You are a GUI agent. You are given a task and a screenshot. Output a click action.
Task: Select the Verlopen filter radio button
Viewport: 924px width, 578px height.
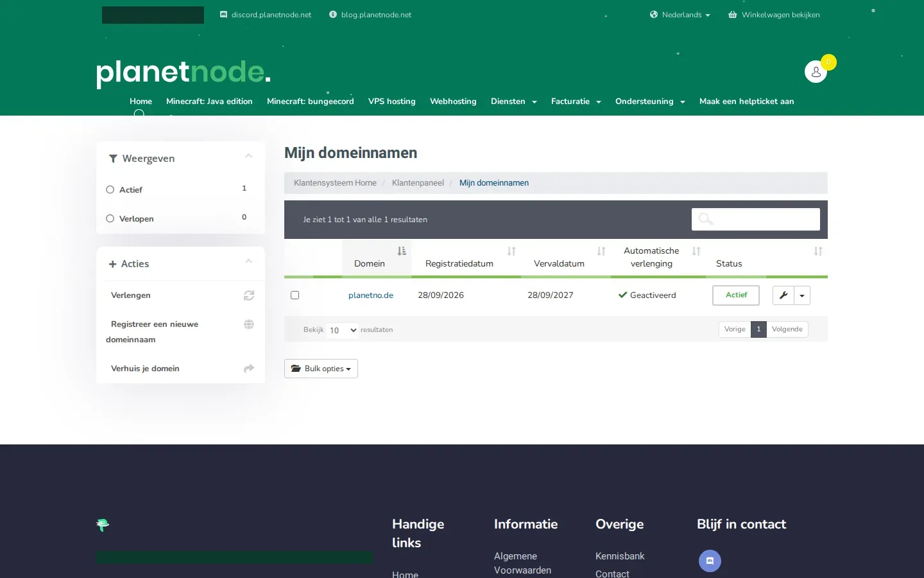tap(110, 218)
